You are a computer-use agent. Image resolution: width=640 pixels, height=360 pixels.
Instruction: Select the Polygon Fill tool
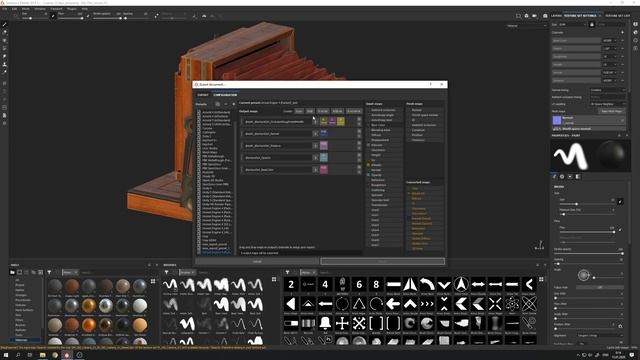coord(4,48)
